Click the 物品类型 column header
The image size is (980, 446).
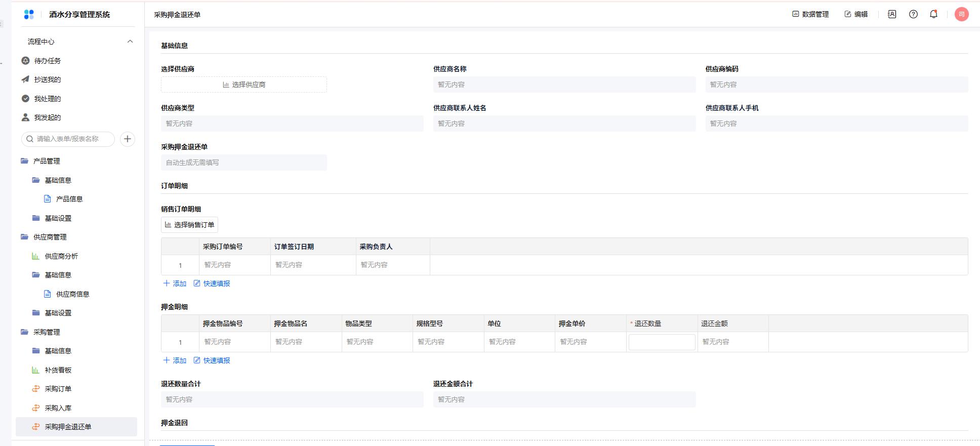coord(377,323)
